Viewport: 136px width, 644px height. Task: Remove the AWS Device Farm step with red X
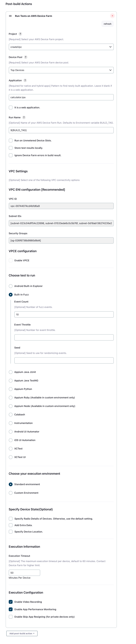click(112, 16)
